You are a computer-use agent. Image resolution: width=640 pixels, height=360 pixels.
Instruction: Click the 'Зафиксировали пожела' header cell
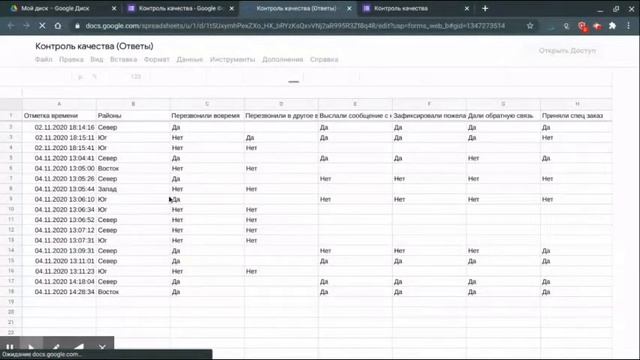coord(429,116)
